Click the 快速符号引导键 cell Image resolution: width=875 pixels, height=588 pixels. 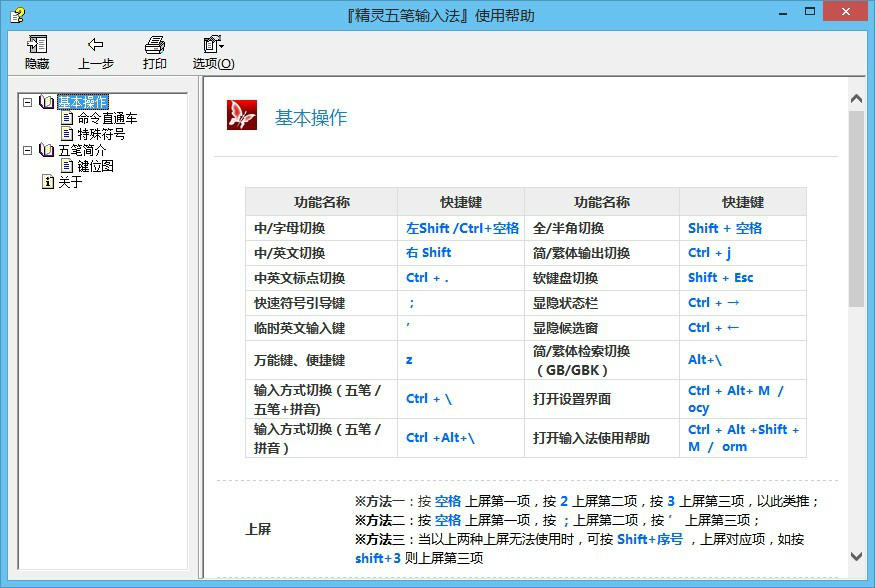pos(321,303)
